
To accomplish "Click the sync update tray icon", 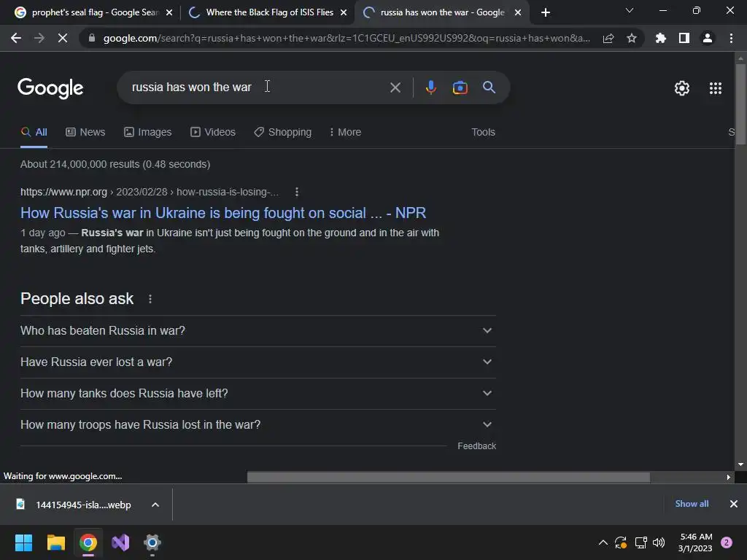I will [621, 542].
